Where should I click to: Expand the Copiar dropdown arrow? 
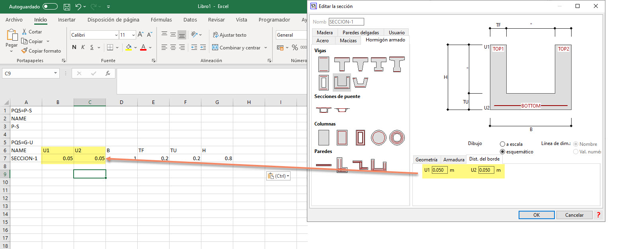[48, 41]
